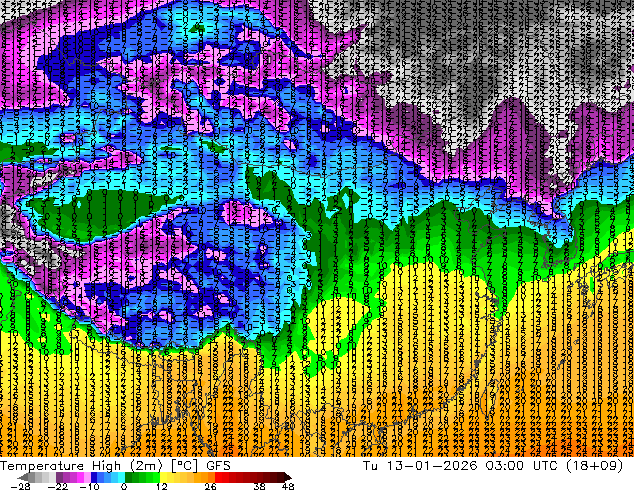Click the dark navy blue swatch above the -10 label

[94, 477]
